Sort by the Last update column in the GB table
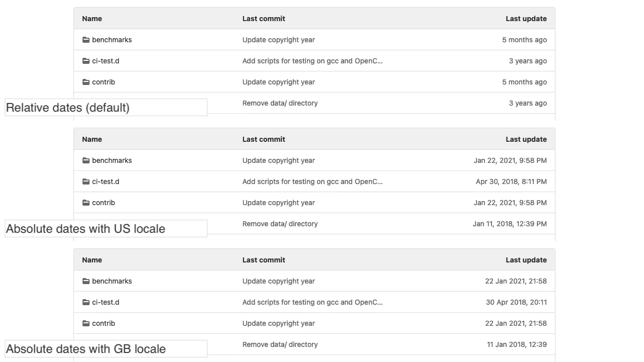The image size is (644, 362). click(526, 260)
